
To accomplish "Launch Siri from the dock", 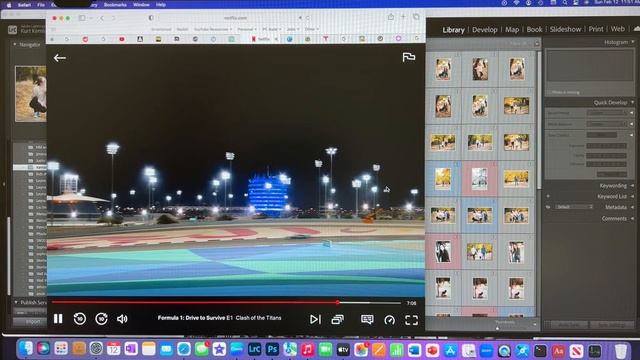I will 43,349.
